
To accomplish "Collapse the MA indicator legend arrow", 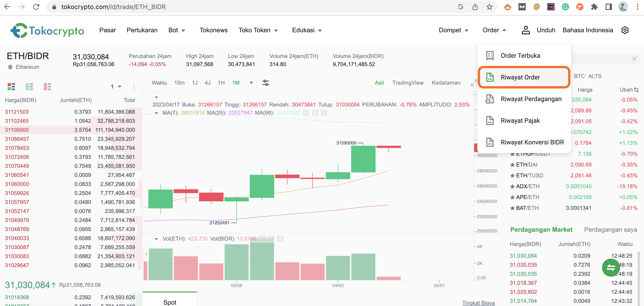I will pos(156,113).
